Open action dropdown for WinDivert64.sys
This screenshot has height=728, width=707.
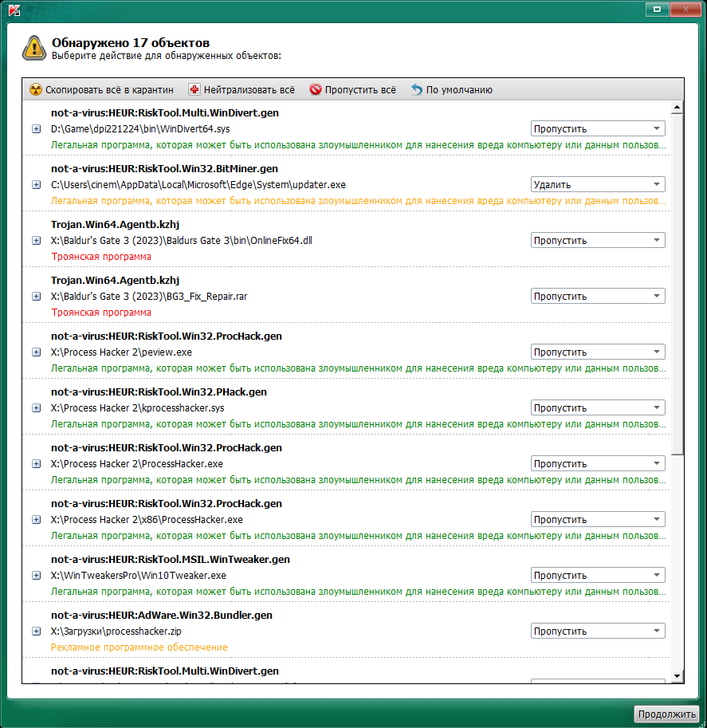point(598,128)
